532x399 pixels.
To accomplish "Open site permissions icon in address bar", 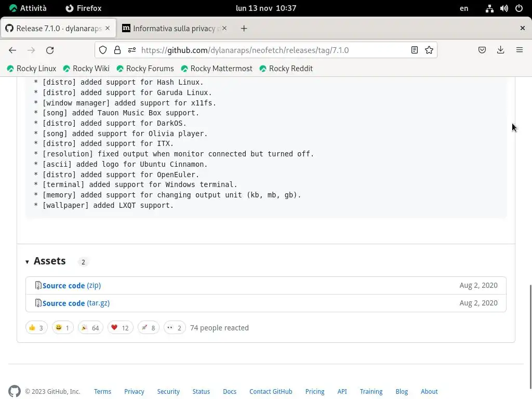I will pyautogui.click(x=132, y=50).
